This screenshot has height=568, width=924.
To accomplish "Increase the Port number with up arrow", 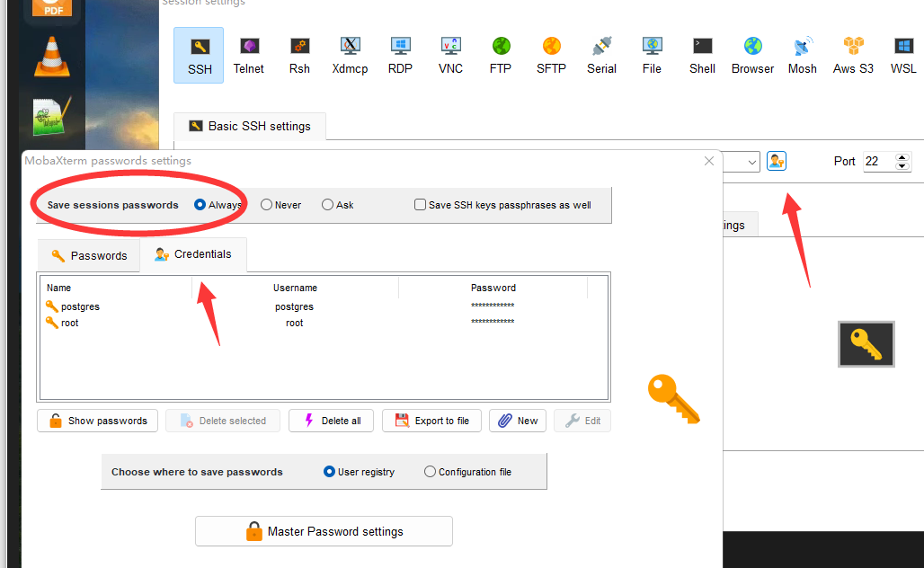I will (902, 157).
